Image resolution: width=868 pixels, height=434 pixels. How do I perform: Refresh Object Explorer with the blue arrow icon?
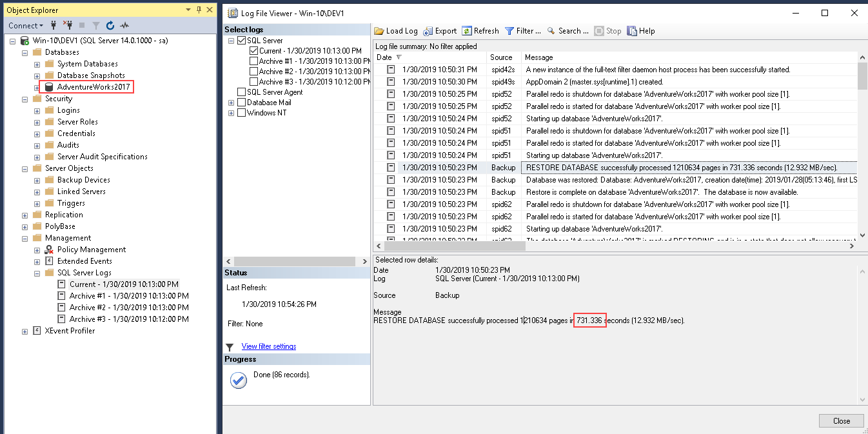coord(110,26)
